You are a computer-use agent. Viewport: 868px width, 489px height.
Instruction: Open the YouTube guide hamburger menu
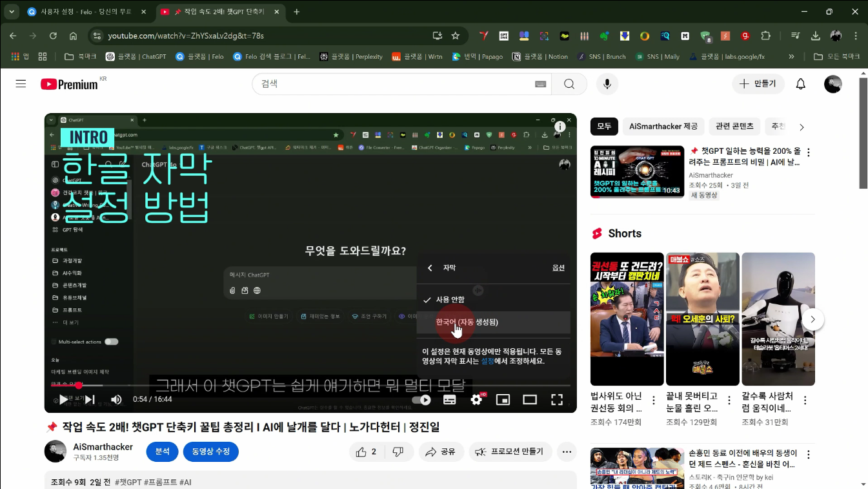point(21,84)
